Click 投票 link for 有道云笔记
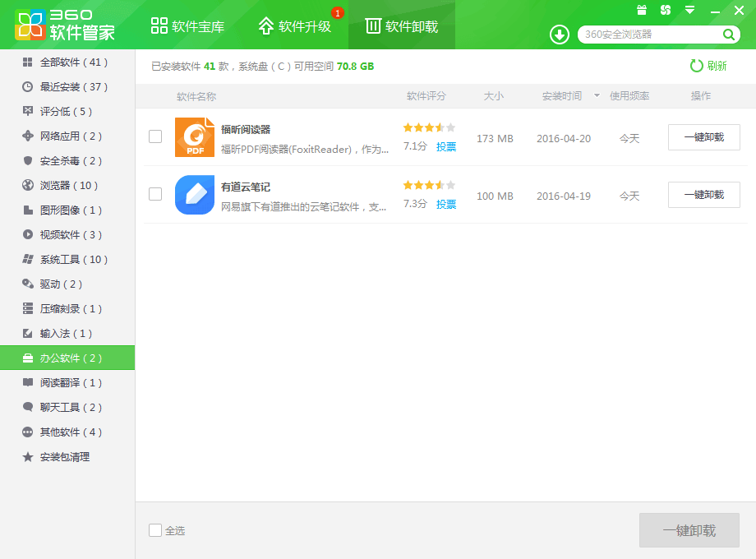Screen dimensions: 756x559 [446, 204]
